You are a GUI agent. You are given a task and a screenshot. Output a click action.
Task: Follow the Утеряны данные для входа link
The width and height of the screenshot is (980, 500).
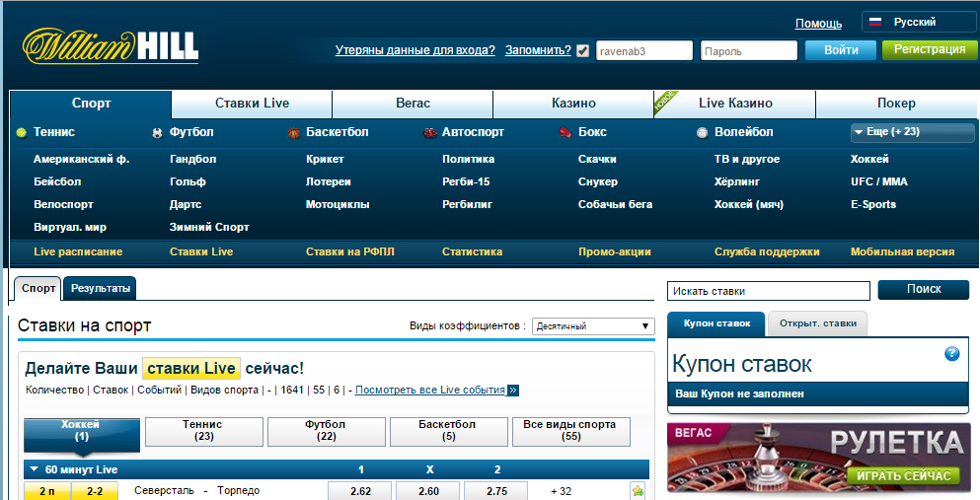tap(415, 50)
